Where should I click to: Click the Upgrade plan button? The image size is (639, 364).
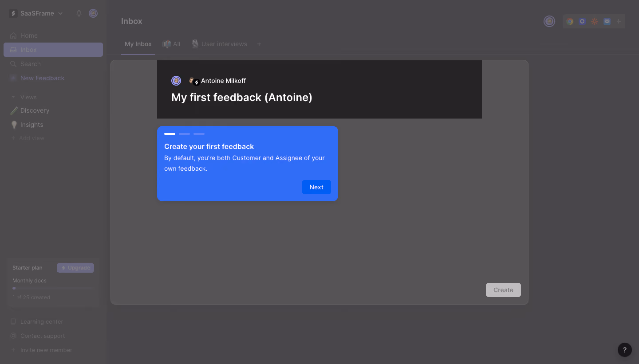[75, 268]
